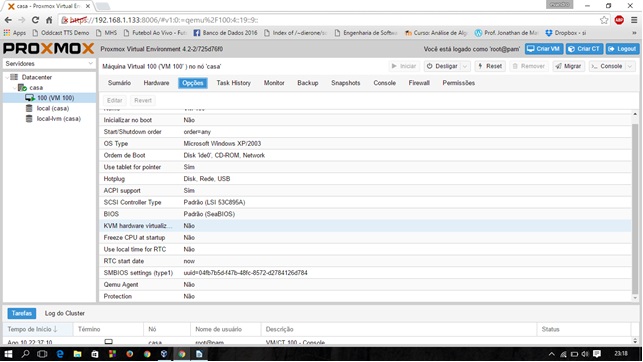Select the casa node in tree
Screen dimensions: 643x362
[x=36, y=88]
